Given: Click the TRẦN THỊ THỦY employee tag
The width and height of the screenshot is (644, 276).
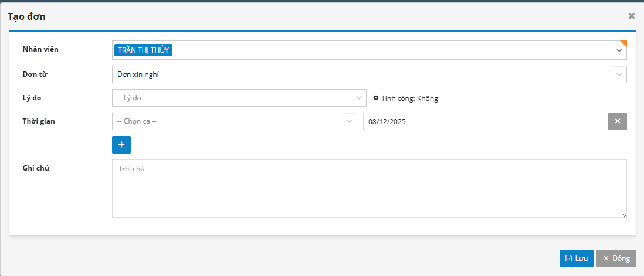Looking at the screenshot, I should point(143,50).
